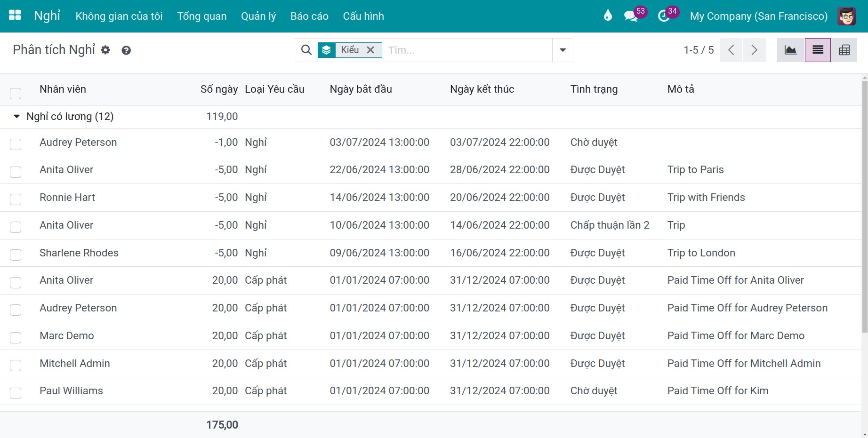The width and height of the screenshot is (868, 438).
Task: Click the Kiểu group-by layers icon
Action: [326, 50]
